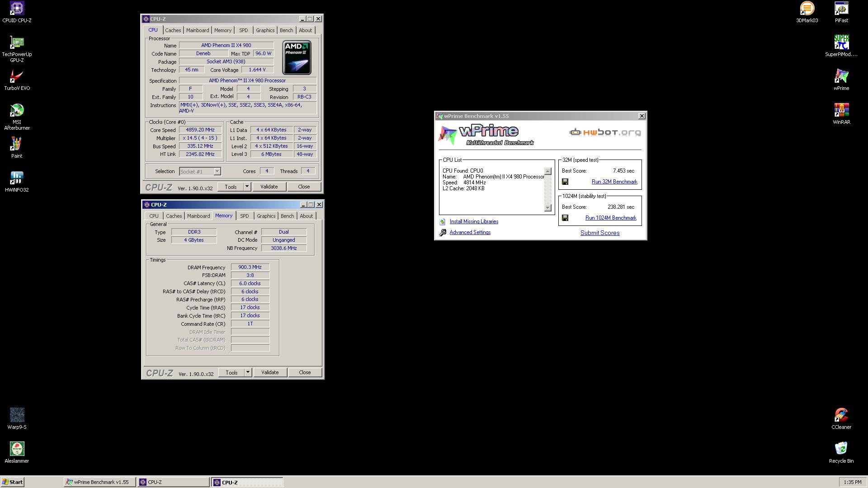Open About tab in top CPU-Z window
Viewport: 868px width, 488px height.
[305, 30]
